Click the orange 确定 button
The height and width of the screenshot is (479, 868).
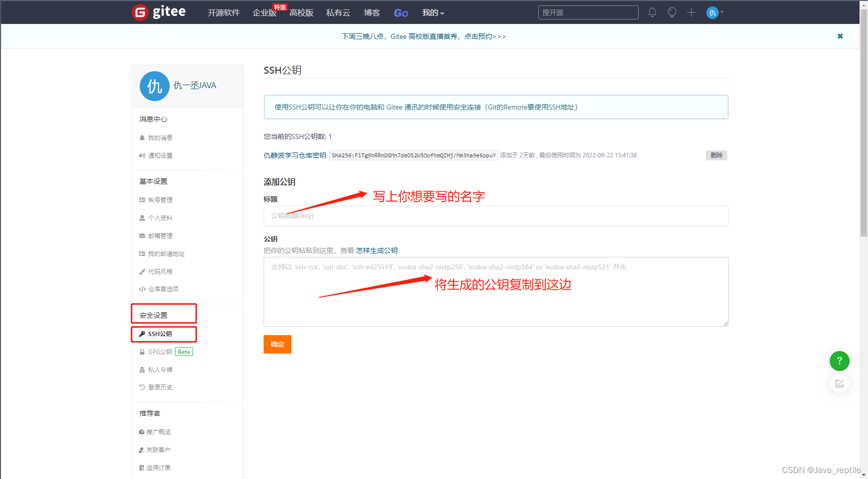click(x=278, y=344)
